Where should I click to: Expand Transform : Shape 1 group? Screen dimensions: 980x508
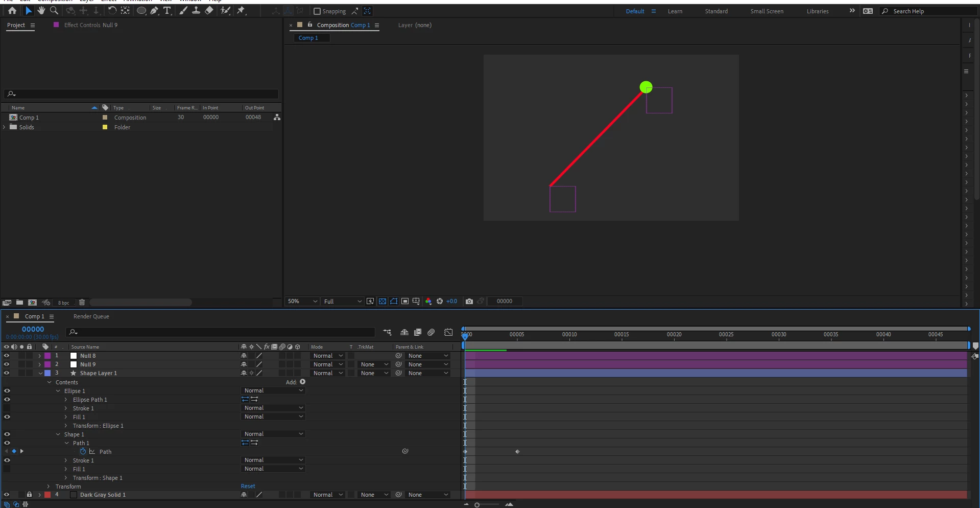(66, 478)
